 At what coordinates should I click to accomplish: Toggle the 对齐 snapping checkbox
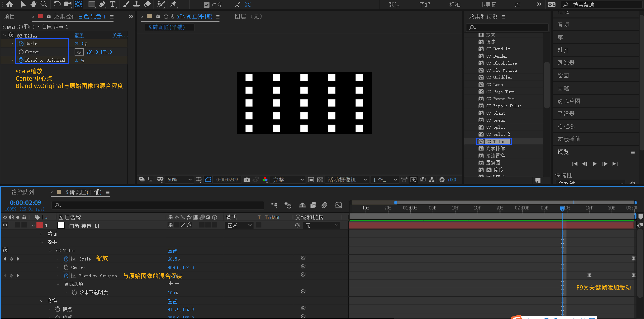point(207,5)
